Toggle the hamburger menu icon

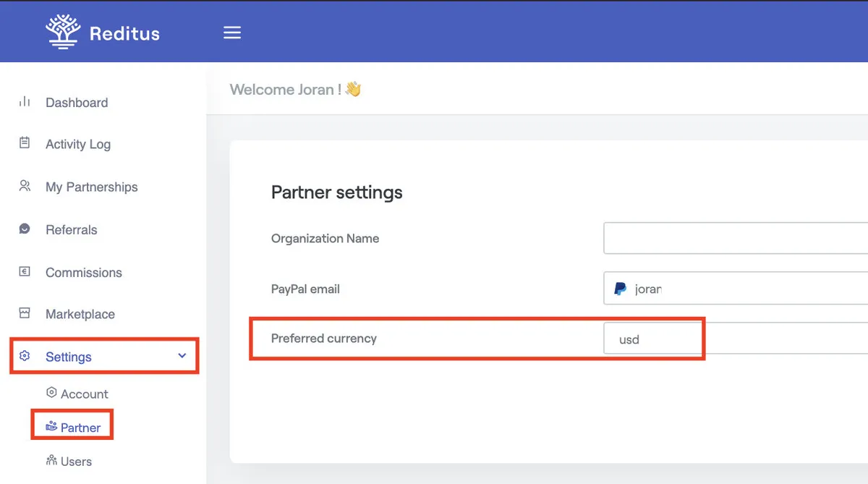click(231, 33)
